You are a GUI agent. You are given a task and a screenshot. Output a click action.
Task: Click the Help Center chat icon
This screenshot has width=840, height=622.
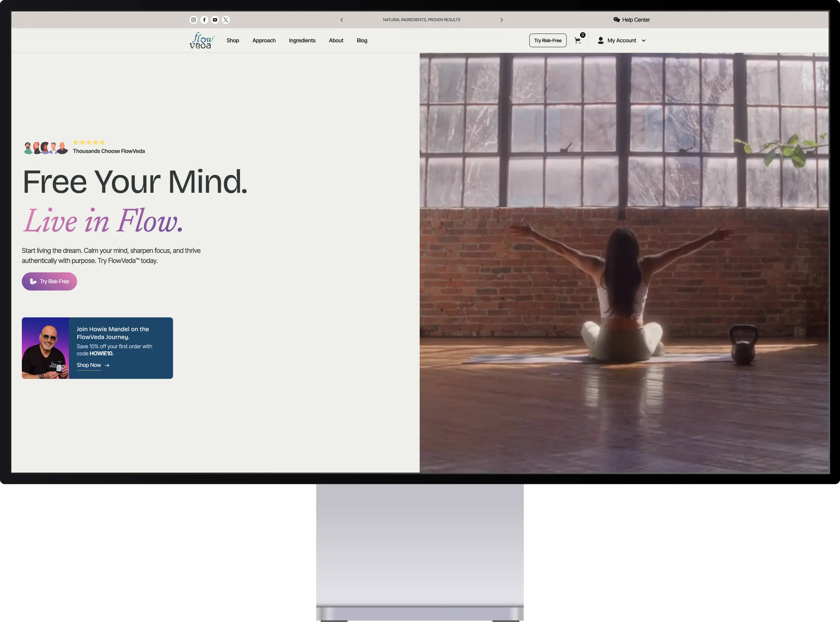coord(617,20)
